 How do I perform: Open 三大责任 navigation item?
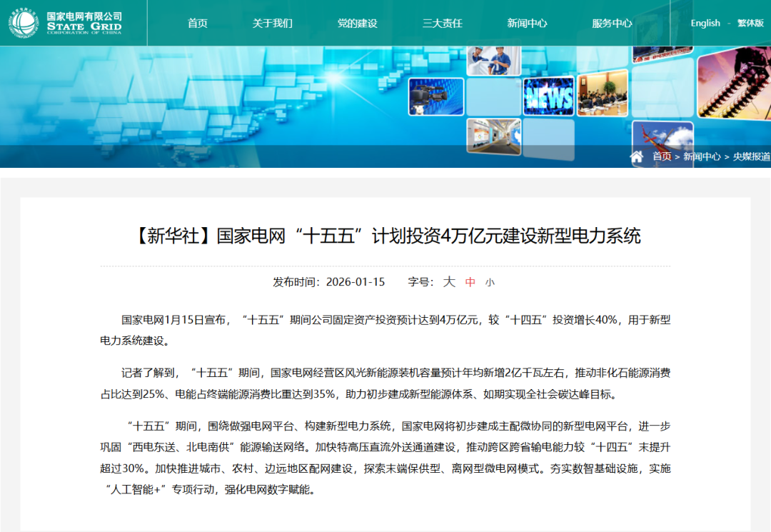click(442, 23)
